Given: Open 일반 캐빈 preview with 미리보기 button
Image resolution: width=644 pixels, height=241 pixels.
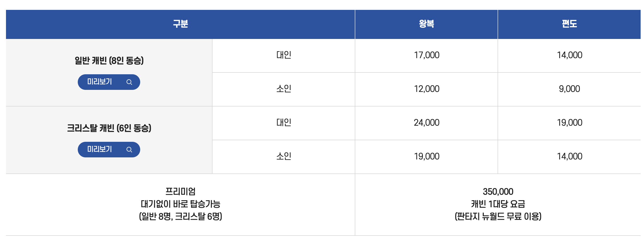Looking at the screenshot, I should pos(109,82).
